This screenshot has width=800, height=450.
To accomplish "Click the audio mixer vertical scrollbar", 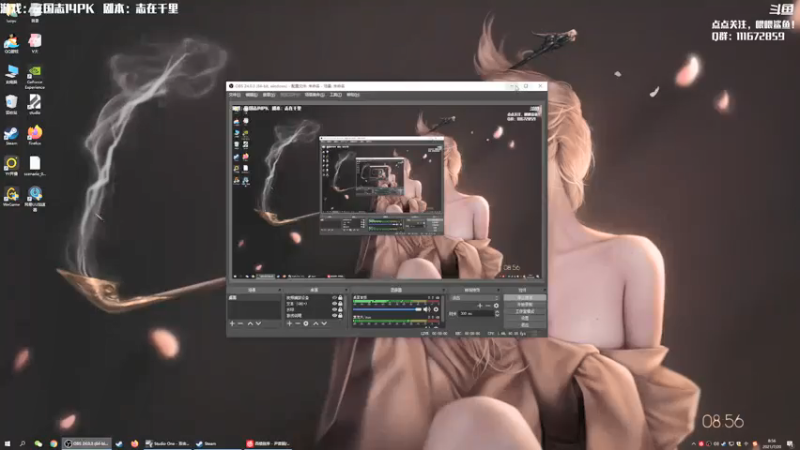I will 443,309.
